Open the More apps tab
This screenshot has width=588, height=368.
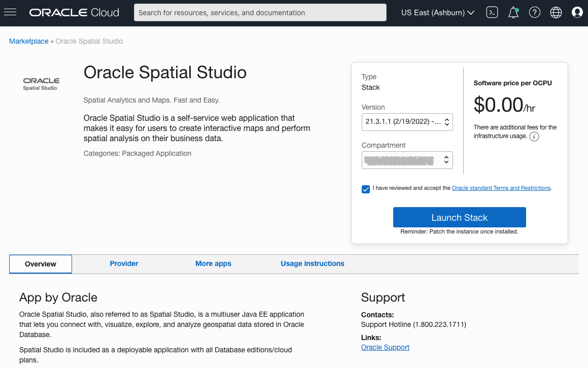pos(213,263)
